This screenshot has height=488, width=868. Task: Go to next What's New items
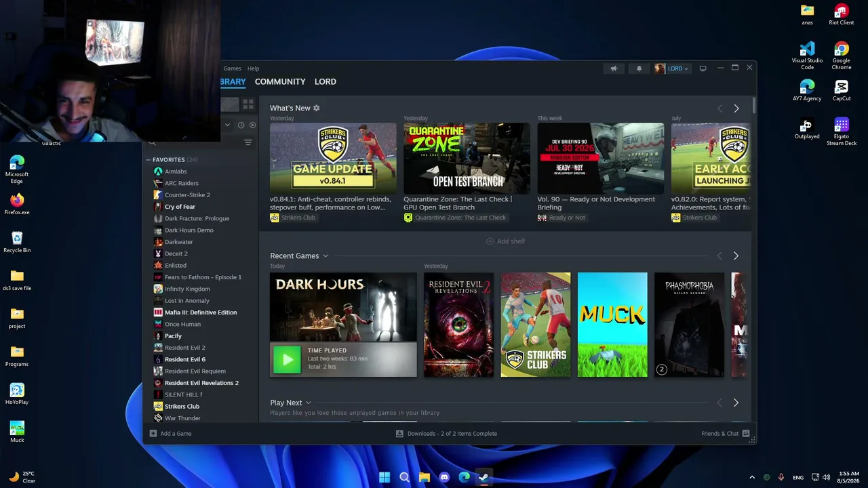(x=736, y=108)
